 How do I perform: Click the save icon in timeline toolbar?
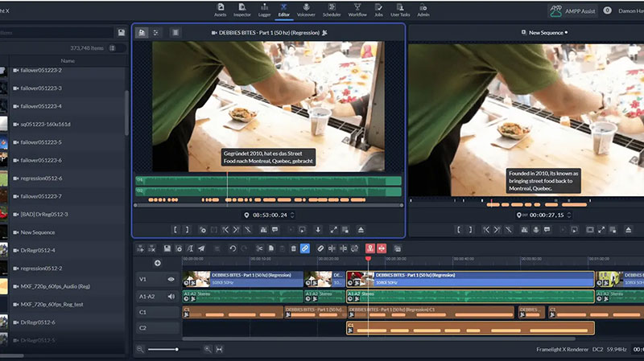[x=167, y=249]
